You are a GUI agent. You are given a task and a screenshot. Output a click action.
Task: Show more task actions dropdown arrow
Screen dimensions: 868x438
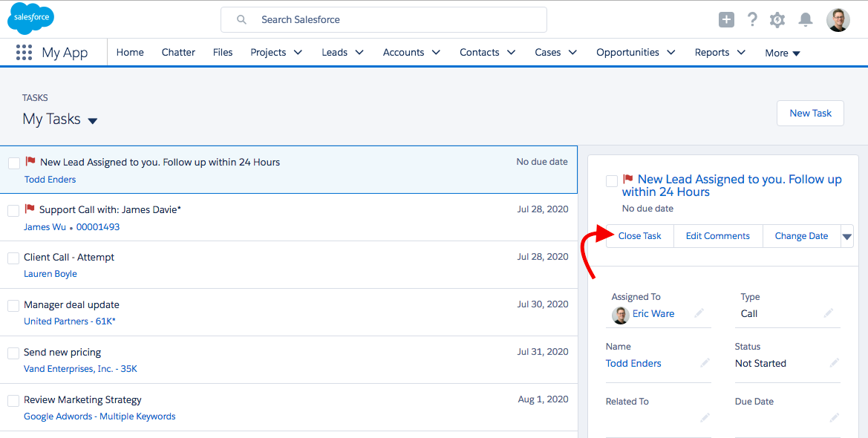coord(846,236)
